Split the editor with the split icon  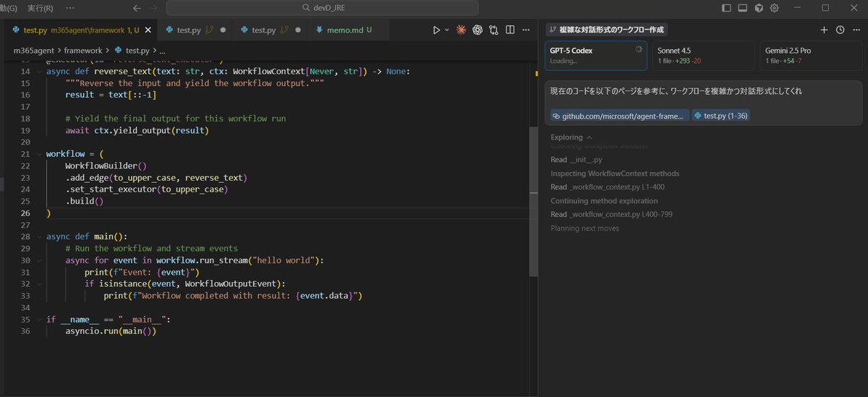click(x=510, y=30)
